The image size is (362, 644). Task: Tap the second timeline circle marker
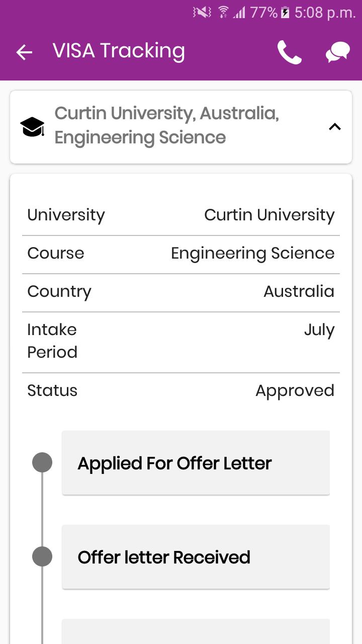click(42, 556)
